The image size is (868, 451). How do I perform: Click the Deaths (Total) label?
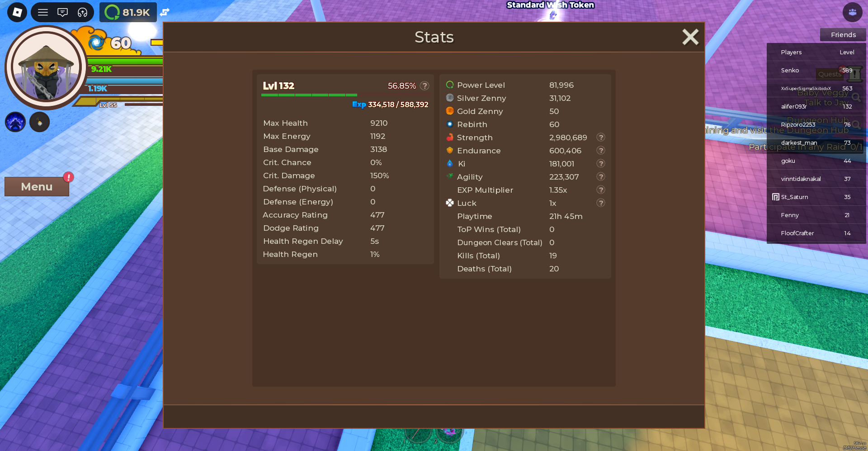[x=484, y=269]
